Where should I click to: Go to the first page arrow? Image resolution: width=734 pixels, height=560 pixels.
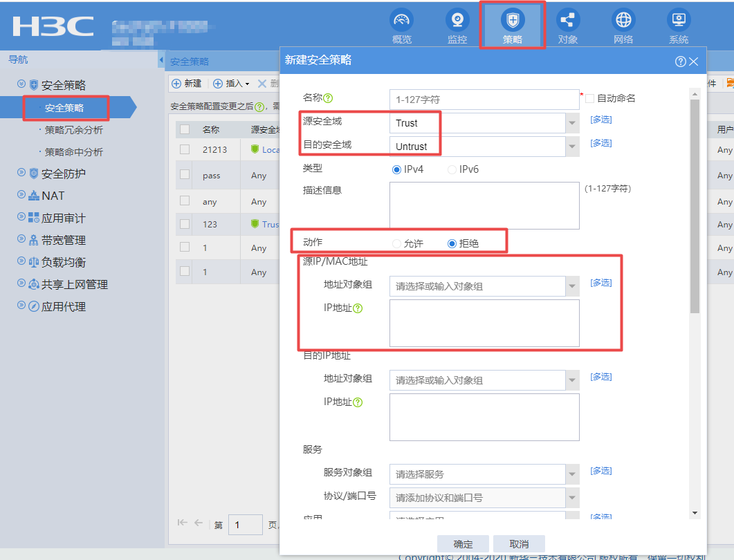(x=182, y=523)
